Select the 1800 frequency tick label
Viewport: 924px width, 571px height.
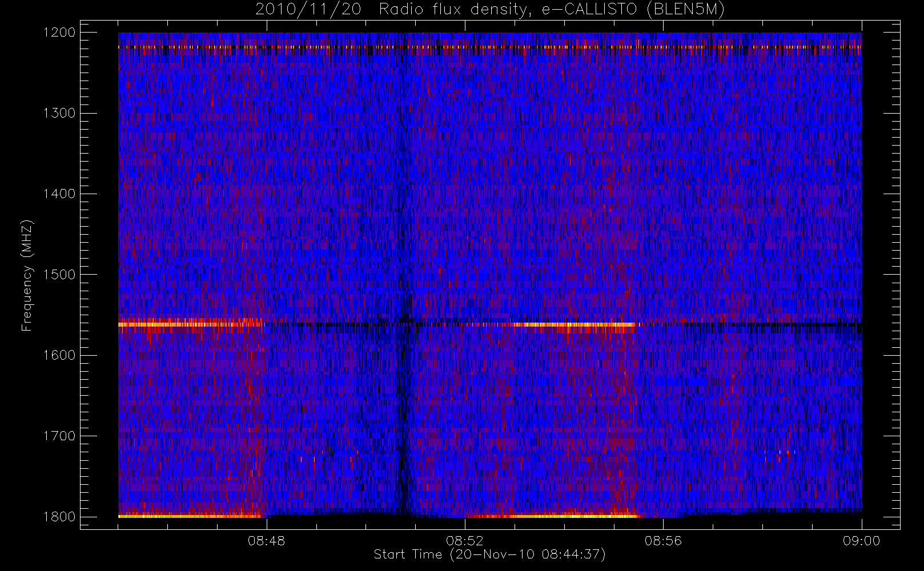tap(59, 517)
